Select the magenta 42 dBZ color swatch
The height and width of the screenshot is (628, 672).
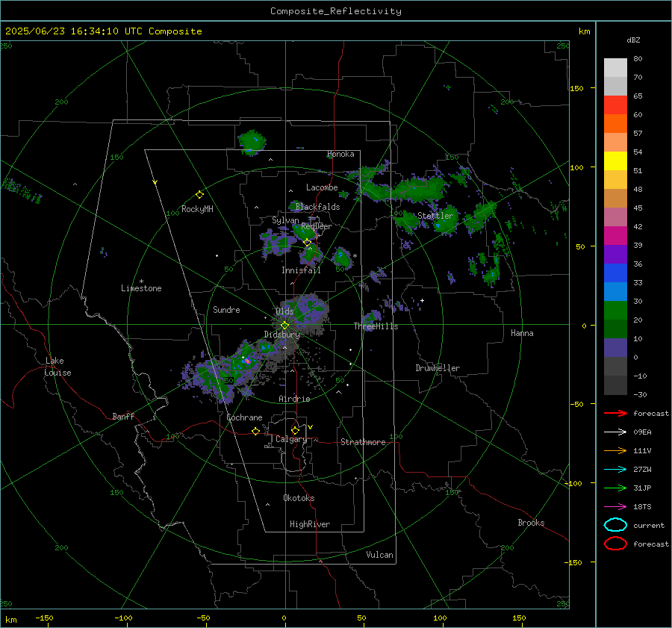(x=615, y=235)
